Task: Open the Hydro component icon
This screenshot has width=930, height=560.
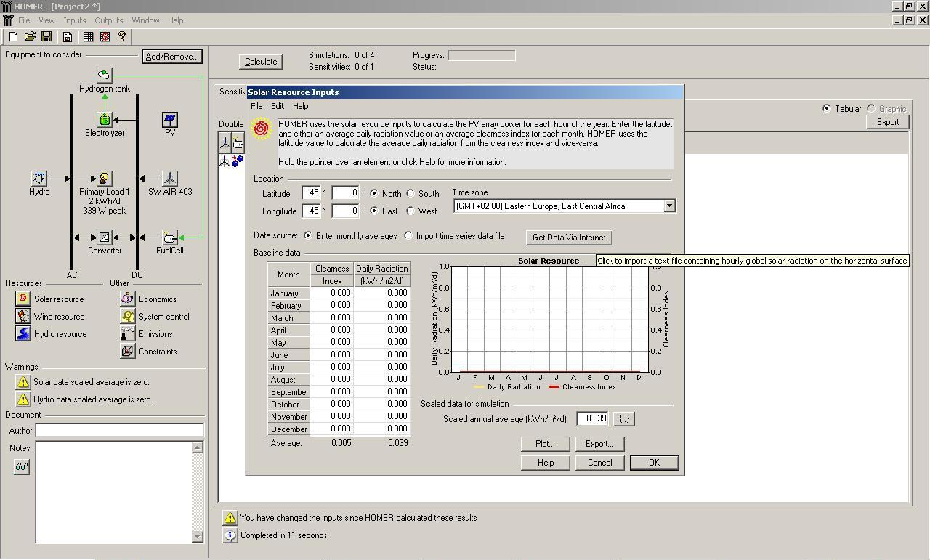Action: 39,178
